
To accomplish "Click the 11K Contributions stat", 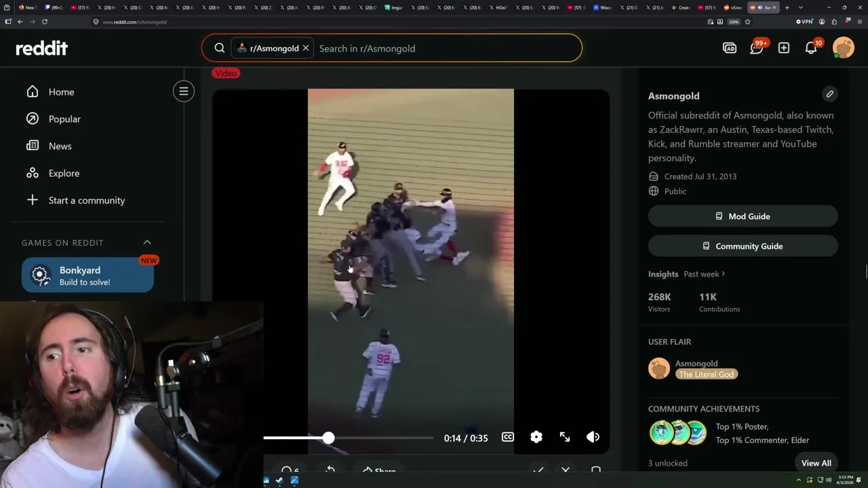I will click(x=719, y=302).
